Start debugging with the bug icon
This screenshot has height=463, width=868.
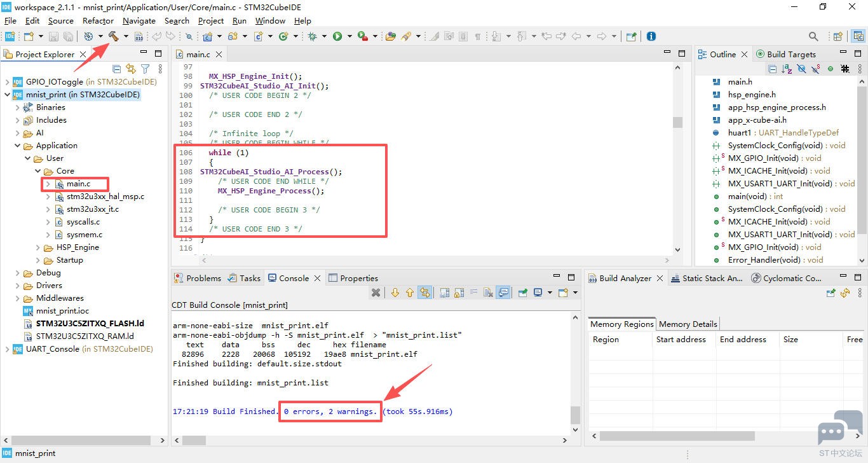312,36
